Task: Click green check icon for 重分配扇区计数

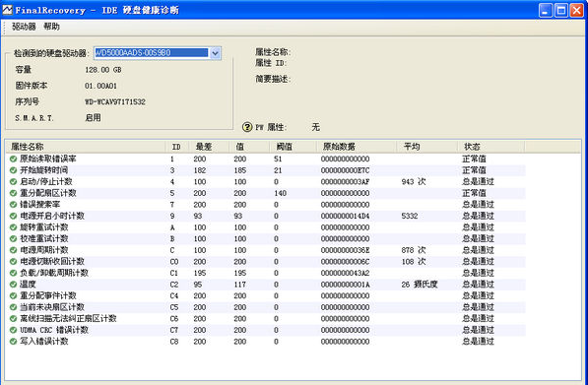Action: 13,193
